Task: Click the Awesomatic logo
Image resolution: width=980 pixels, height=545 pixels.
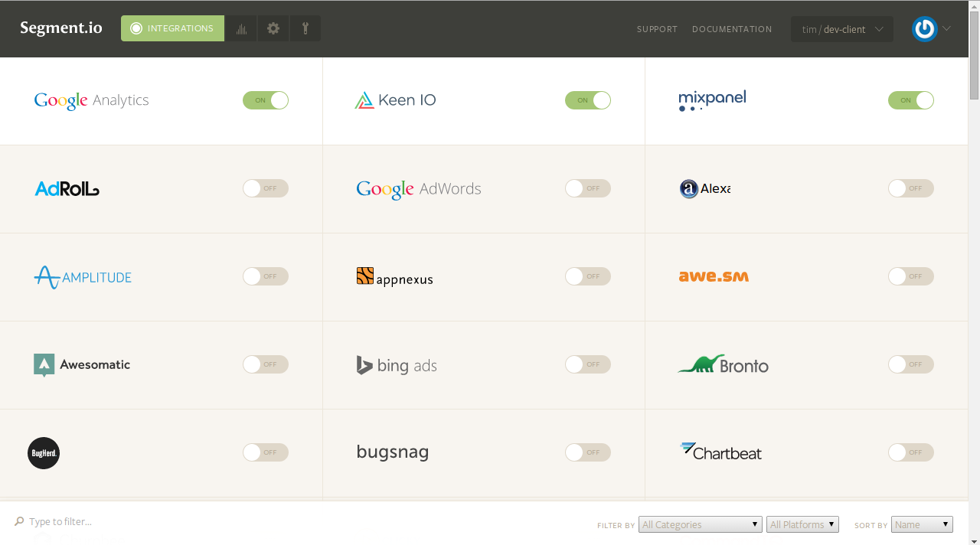Action: coord(82,365)
